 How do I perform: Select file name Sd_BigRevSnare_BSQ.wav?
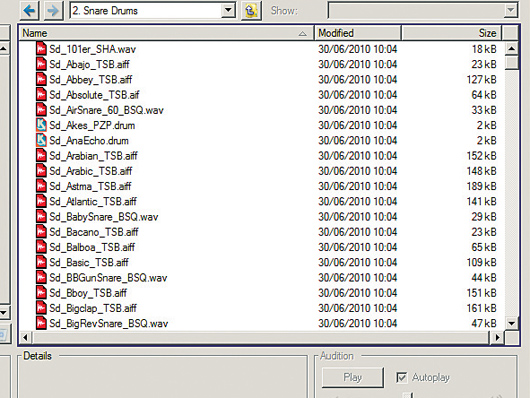click(x=109, y=323)
